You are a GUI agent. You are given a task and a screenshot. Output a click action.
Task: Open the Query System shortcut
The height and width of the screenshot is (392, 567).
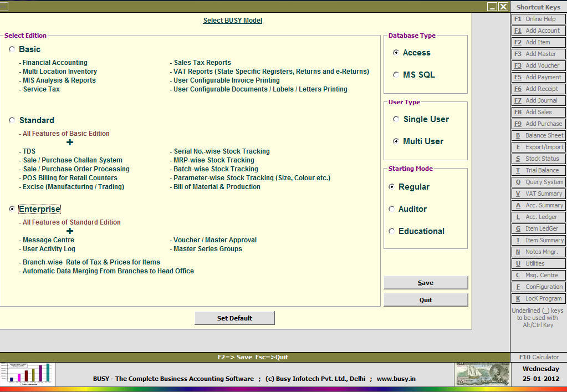tap(538, 182)
